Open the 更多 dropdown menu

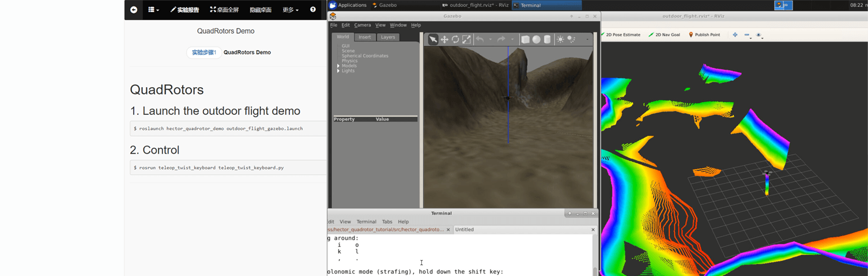pyautogui.click(x=290, y=10)
